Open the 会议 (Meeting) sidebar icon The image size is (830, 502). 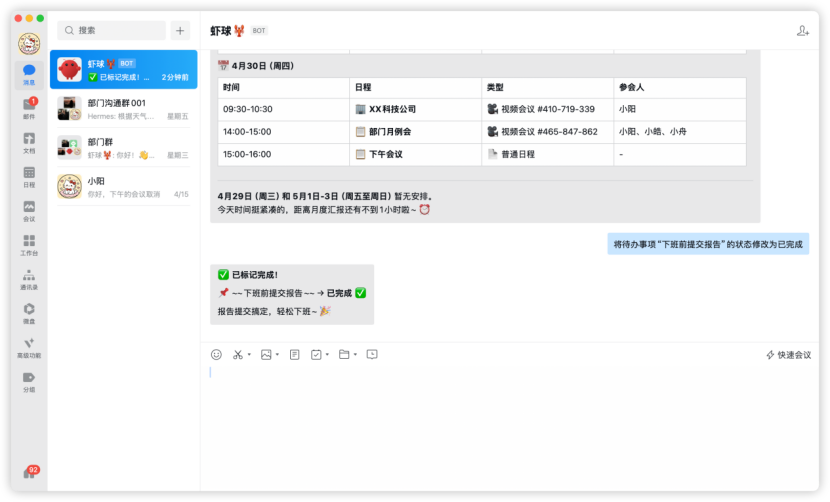pyautogui.click(x=29, y=211)
